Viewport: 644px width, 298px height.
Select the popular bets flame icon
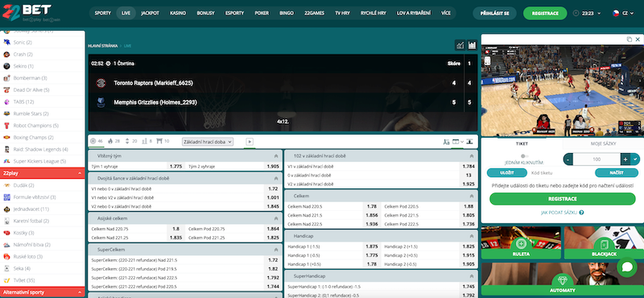pyautogui.click(x=110, y=141)
